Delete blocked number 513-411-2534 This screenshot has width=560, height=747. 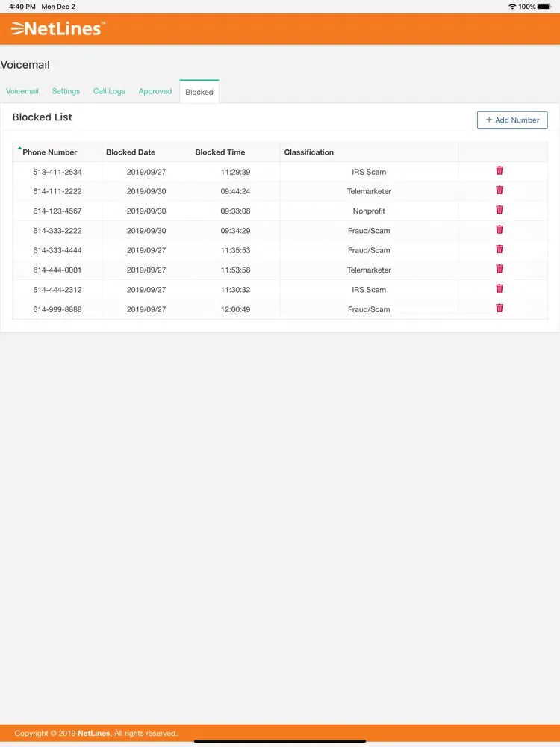(x=499, y=170)
